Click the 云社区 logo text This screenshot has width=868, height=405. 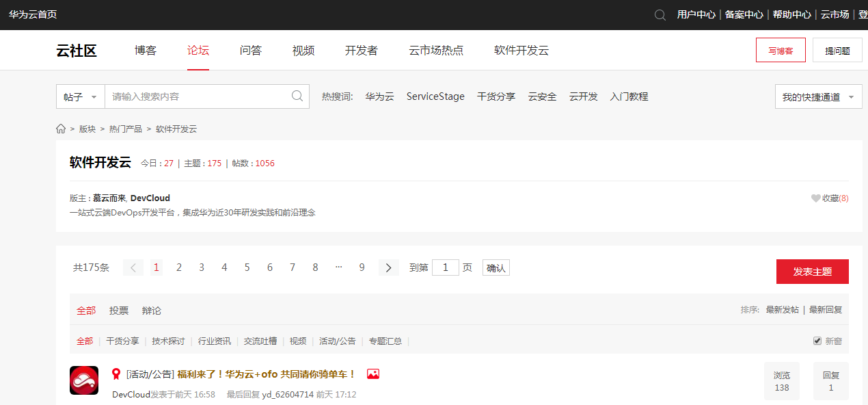pos(77,50)
